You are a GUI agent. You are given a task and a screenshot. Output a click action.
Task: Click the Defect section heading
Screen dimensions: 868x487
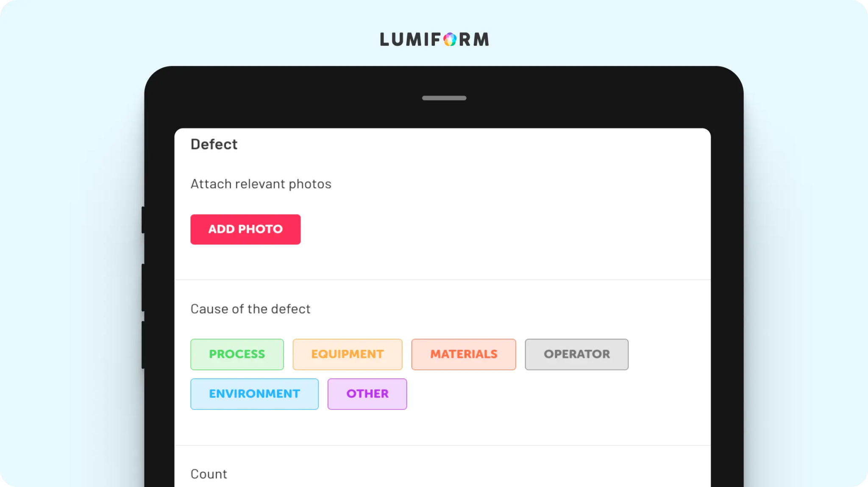click(214, 144)
